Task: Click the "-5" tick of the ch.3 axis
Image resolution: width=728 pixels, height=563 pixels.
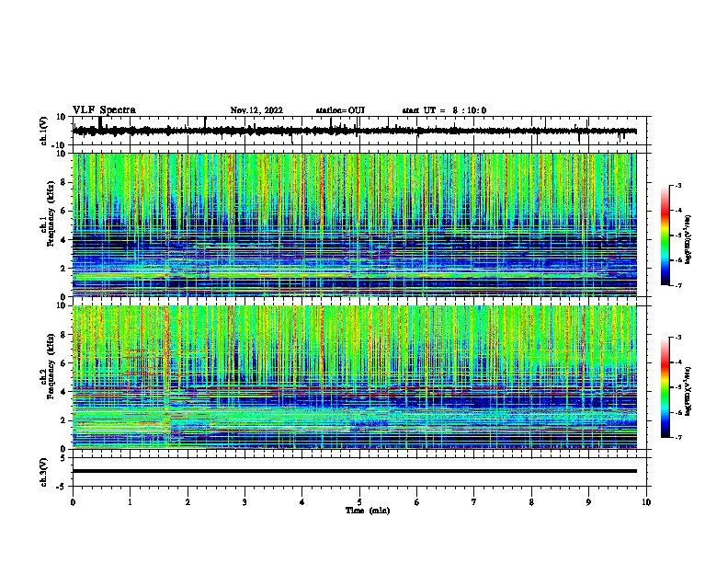Action: 63,487
